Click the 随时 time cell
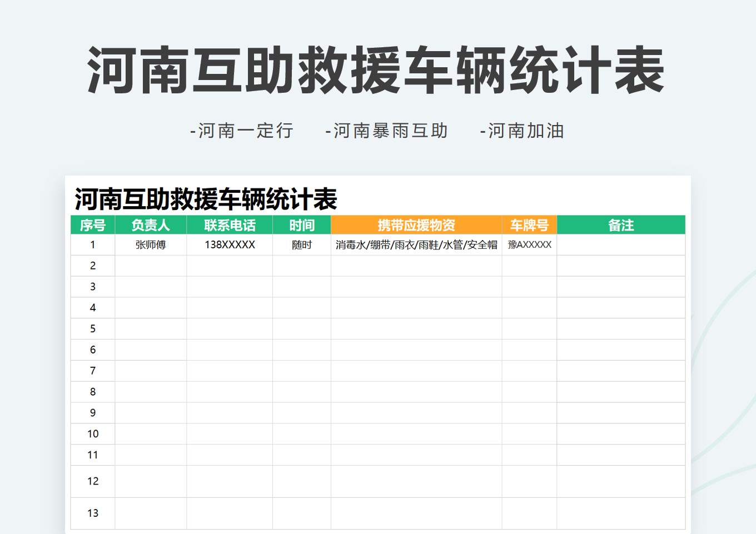This screenshot has height=534, width=756. [x=301, y=244]
